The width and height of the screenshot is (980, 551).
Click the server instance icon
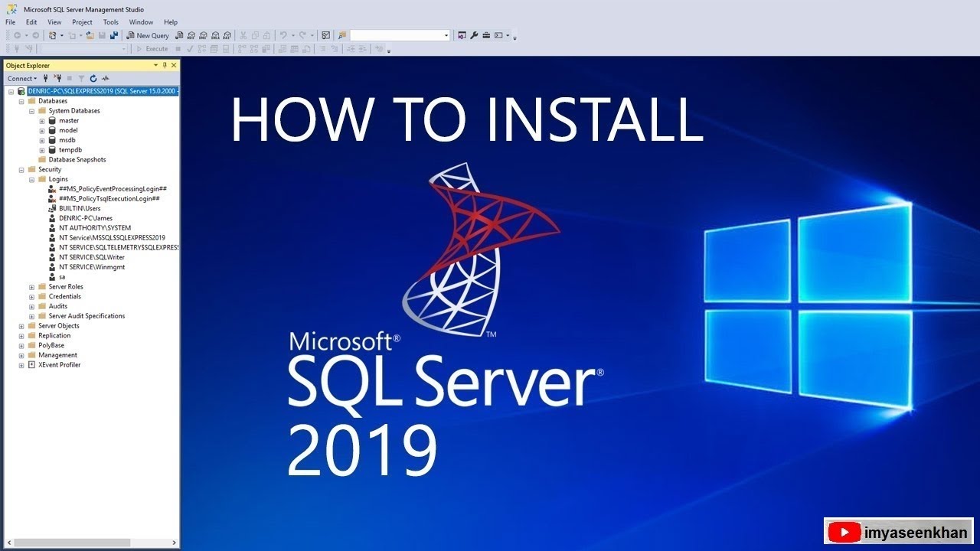pos(21,91)
